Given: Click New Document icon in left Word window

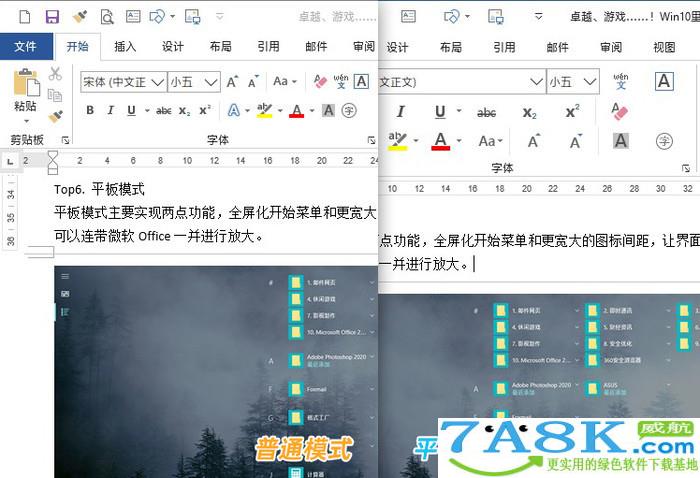Looking at the screenshot, I should [25, 17].
